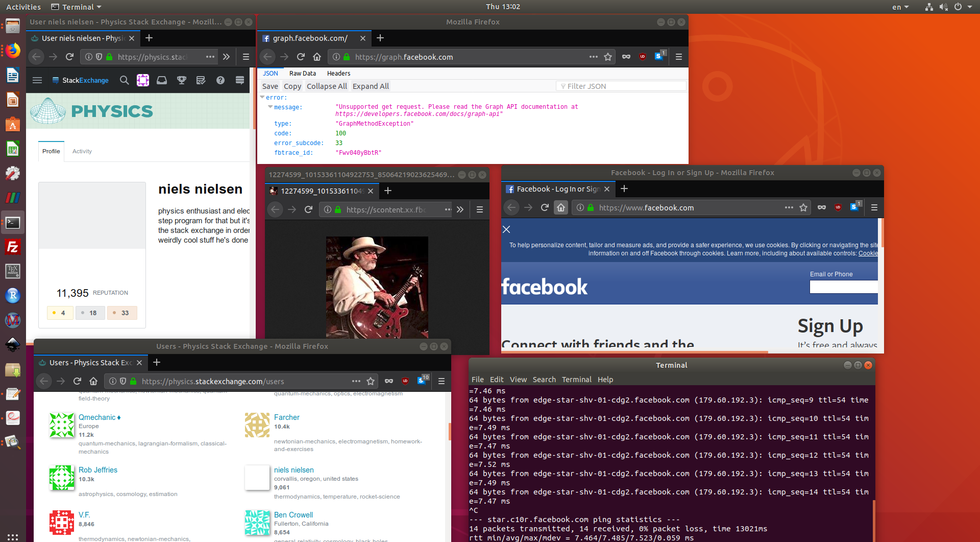Open the en input language dropdown
This screenshot has height=542, width=980.
coord(900,7)
